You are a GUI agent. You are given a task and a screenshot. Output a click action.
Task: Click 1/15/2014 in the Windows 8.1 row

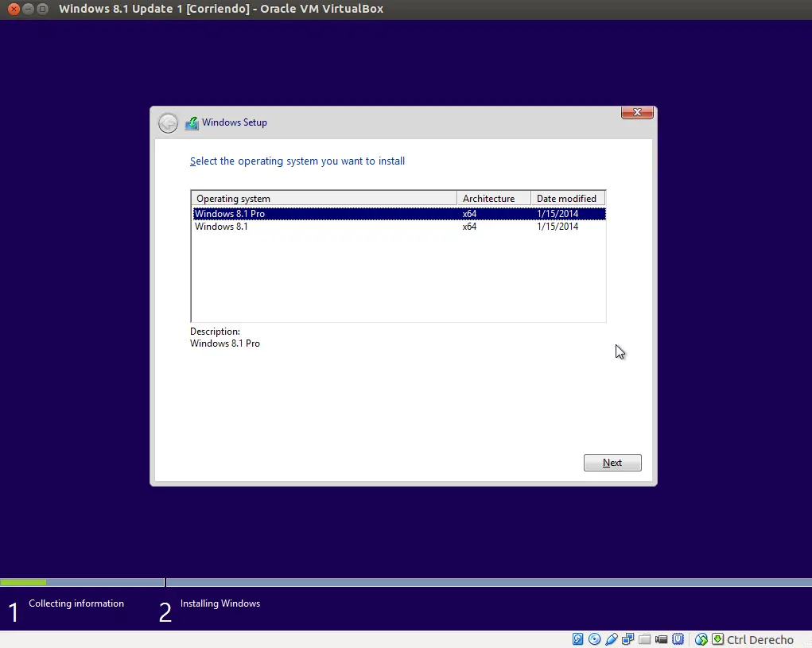pyautogui.click(x=558, y=227)
